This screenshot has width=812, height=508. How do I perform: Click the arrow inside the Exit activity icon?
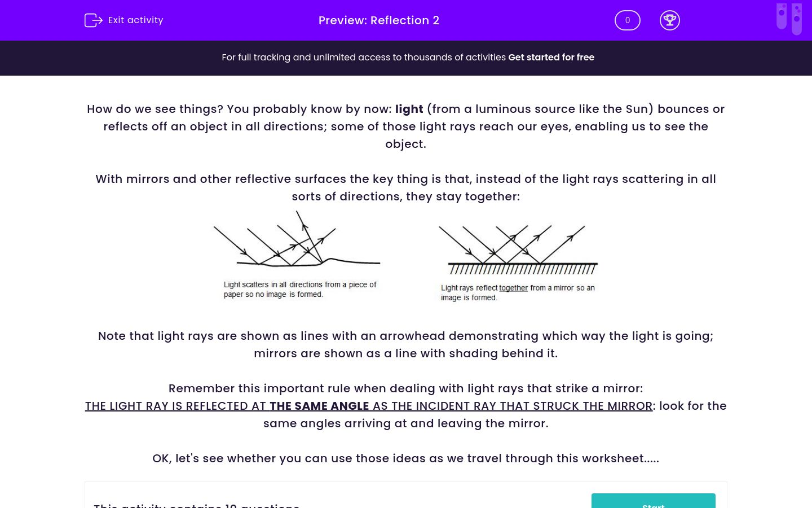pyautogui.click(x=97, y=20)
